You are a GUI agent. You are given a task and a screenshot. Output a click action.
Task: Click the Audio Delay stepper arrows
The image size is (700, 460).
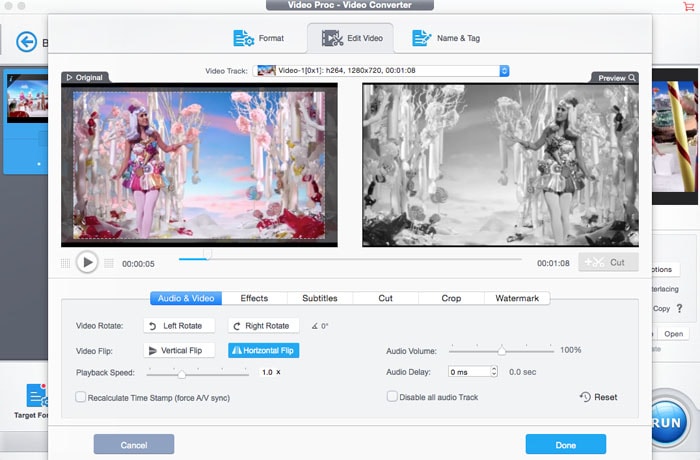[x=494, y=372]
